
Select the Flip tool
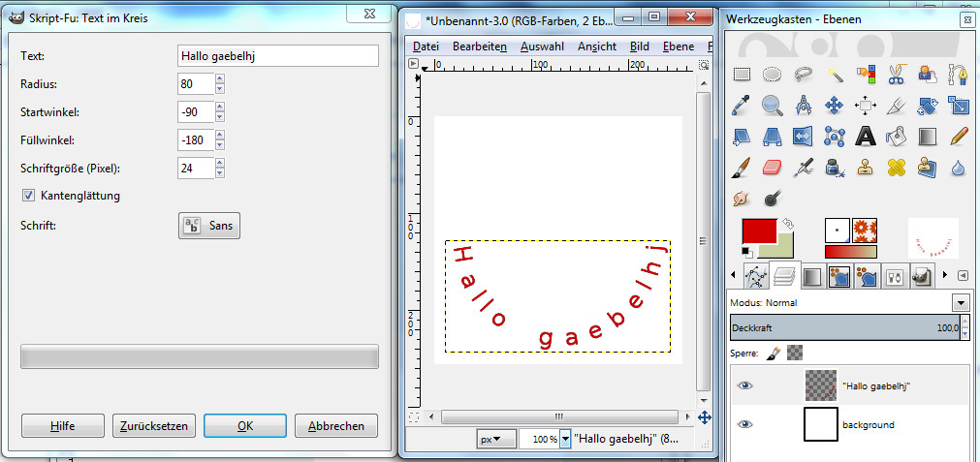coord(804,137)
